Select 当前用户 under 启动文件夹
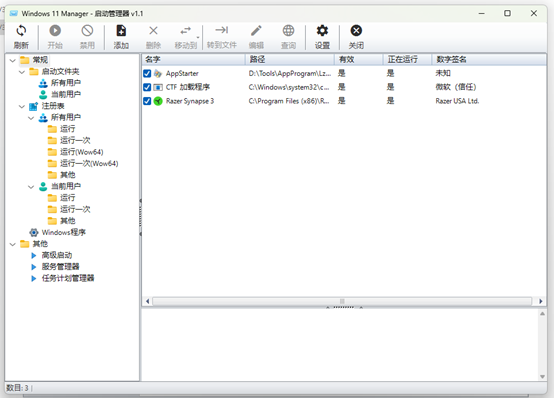 tap(65, 94)
